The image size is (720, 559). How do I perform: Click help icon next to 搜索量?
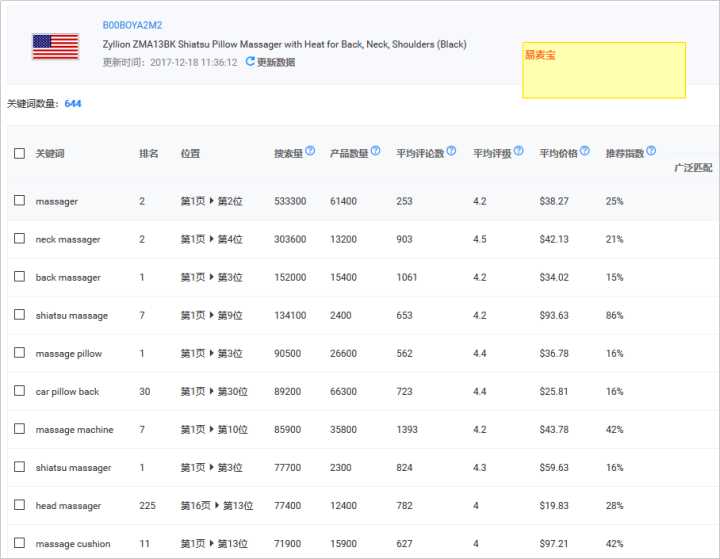point(310,151)
